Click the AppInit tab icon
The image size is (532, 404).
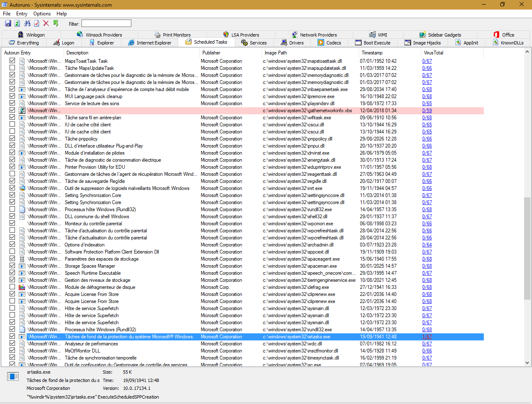coord(458,42)
